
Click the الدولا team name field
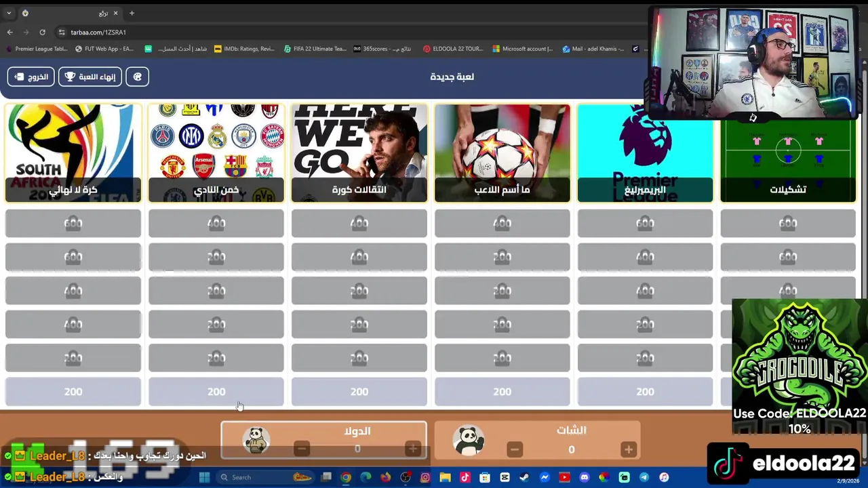click(357, 431)
